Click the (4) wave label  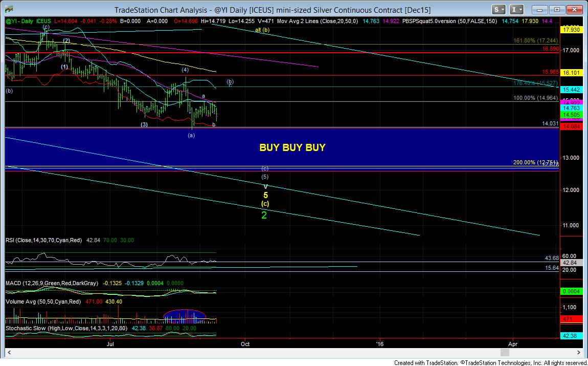185,70
